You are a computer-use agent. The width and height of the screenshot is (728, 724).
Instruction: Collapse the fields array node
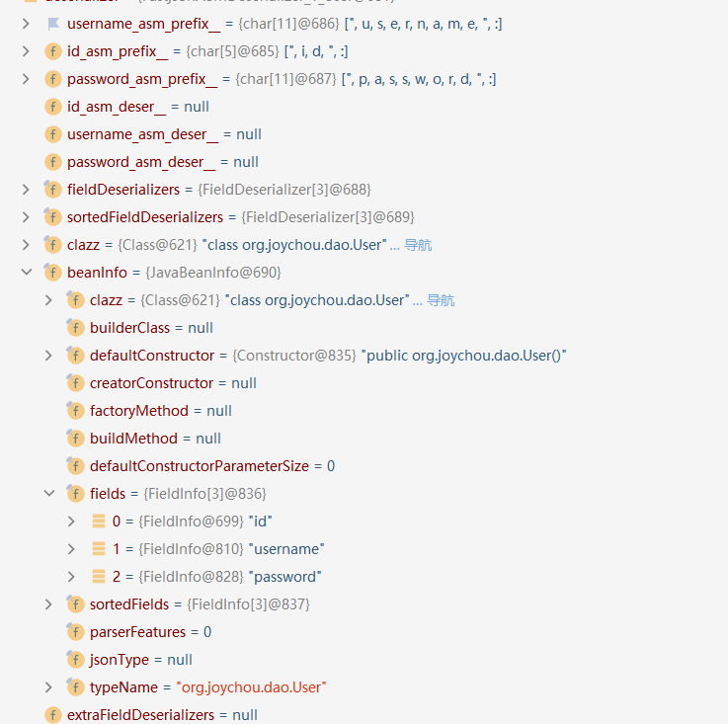48,493
